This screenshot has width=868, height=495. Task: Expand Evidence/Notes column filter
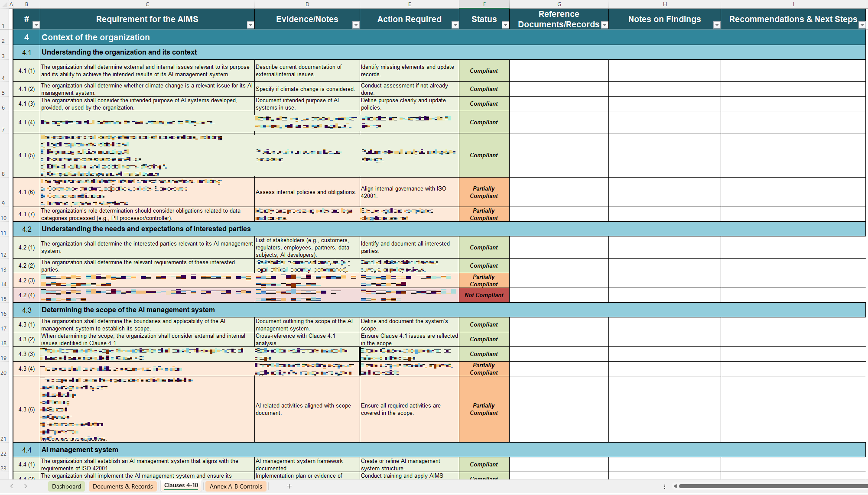[355, 25]
